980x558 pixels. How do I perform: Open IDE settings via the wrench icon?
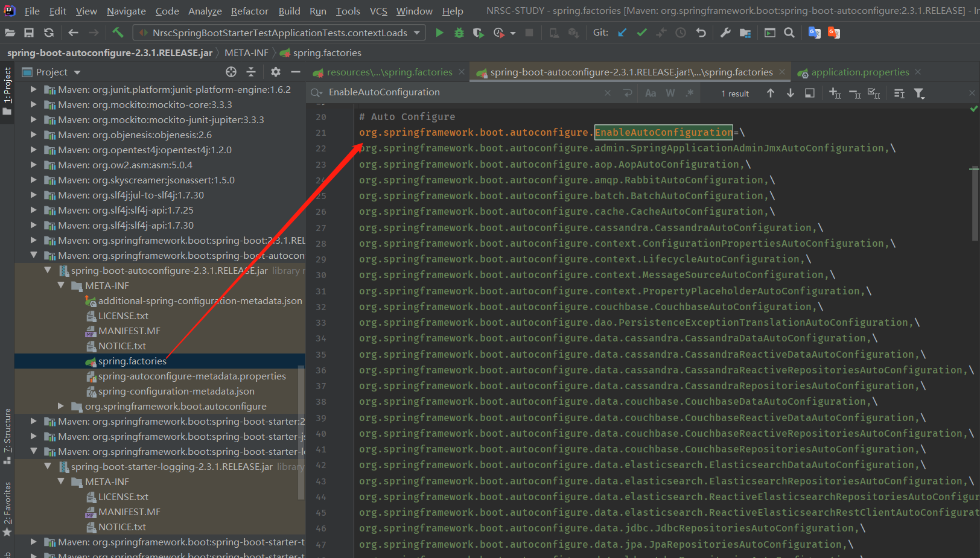click(x=725, y=33)
